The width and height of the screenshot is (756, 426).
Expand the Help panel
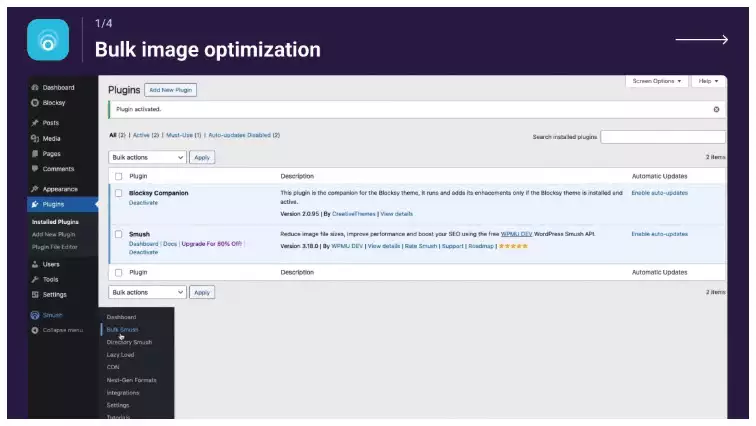[708, 81]
